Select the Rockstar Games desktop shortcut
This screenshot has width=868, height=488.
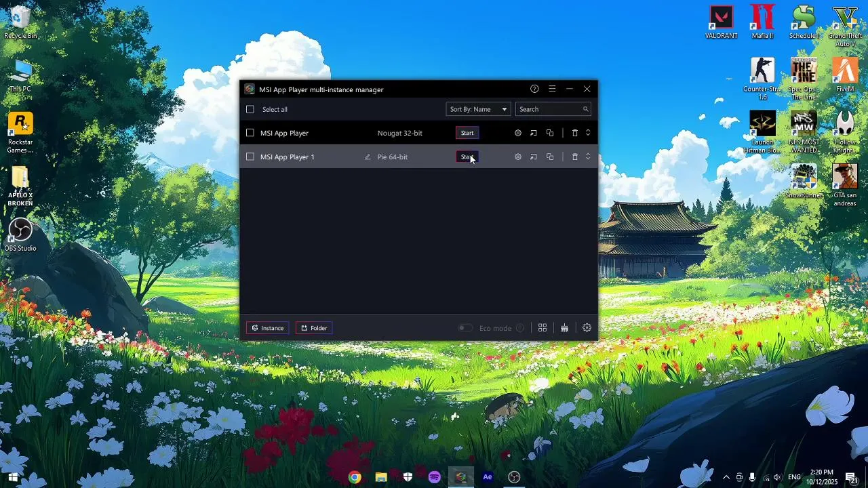pyautogui.click(x=20, y=133)
